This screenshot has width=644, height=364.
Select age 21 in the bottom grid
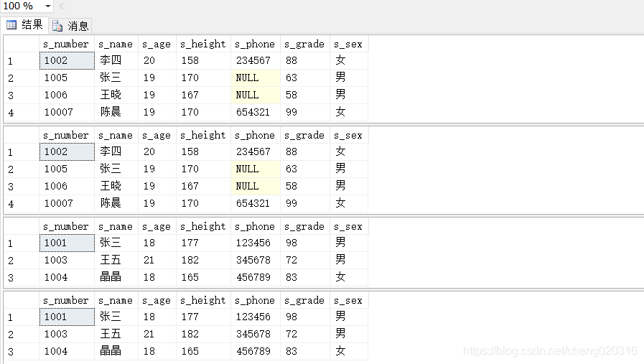(x=157, y=335)
